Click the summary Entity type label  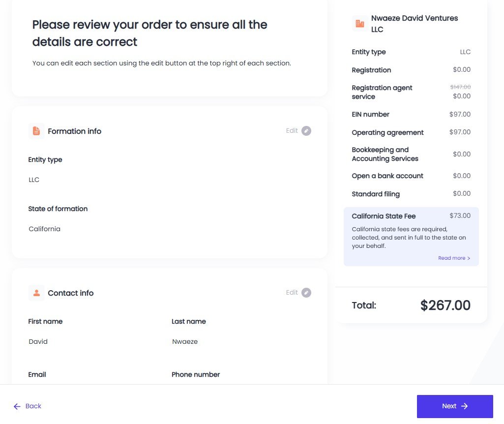point(369,52)
